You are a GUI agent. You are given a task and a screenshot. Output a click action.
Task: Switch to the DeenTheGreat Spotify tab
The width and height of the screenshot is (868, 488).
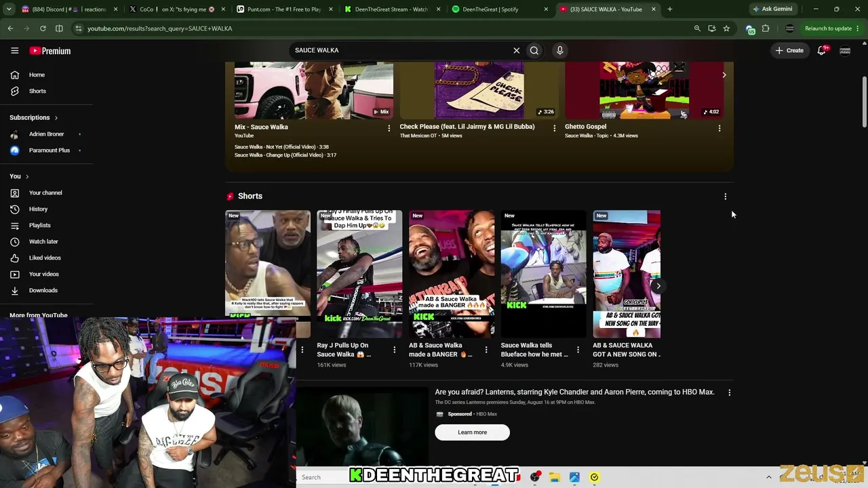tap(500, 9)
